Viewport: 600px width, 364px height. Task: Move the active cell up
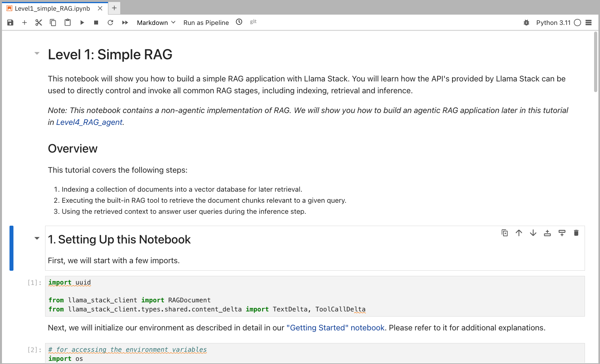pyautogui.click(x=519, y=233)
